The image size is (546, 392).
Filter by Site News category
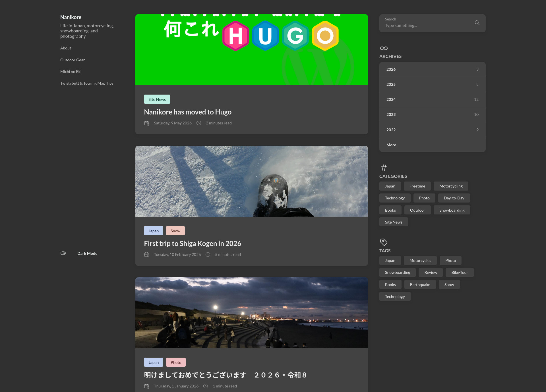click(x=394, y=222)
